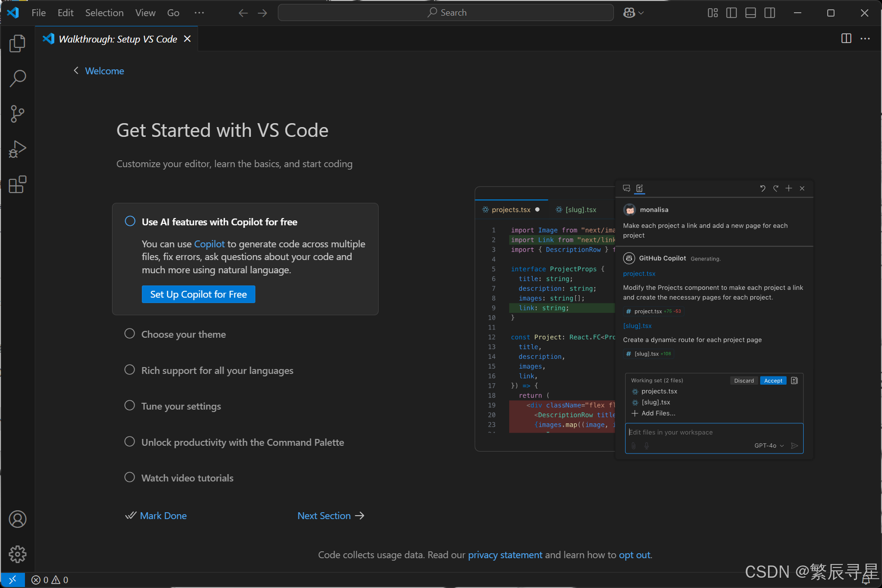Select the 'Use AI features with Copilot' radio button
The image size is (882, 588).
pos(130,221)
